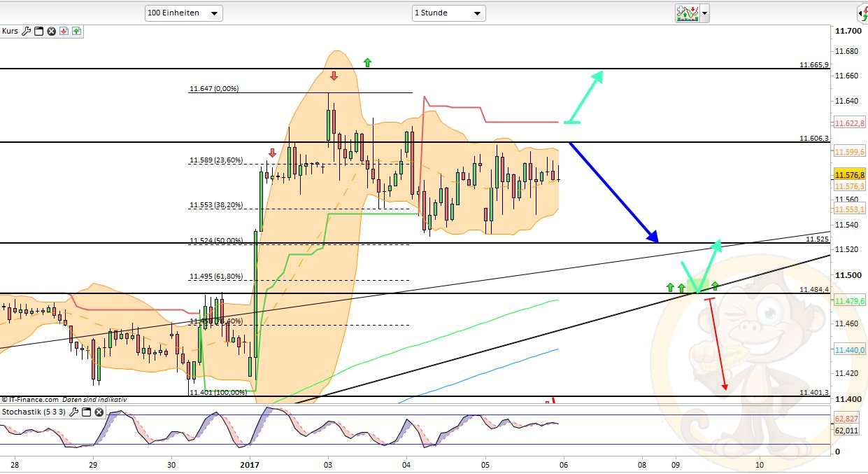Select the horizontal line label 11.401,3
868x474 pixels.
coord(814,392)
